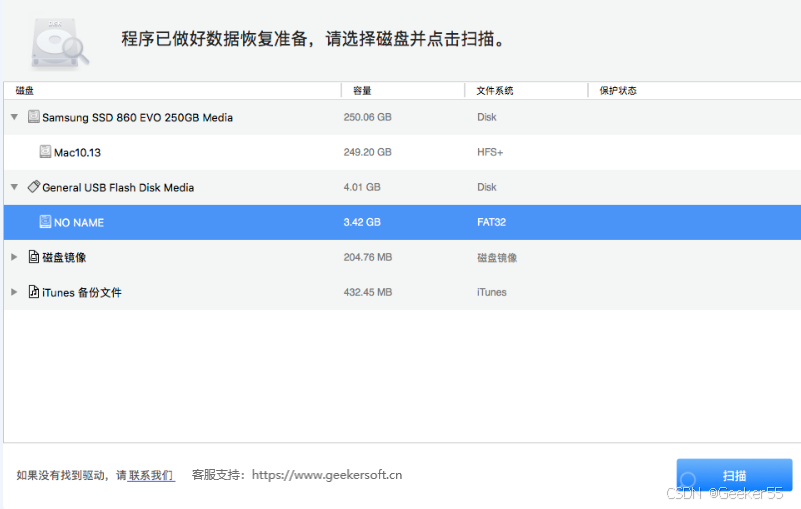Click the HFS+ file system cell
Viewport: 801px width, 509px height.
(490, 152)
